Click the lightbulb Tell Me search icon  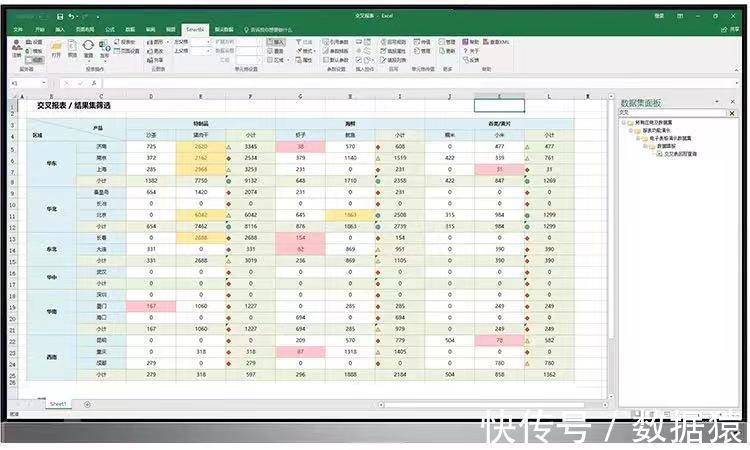click(246, 30)
